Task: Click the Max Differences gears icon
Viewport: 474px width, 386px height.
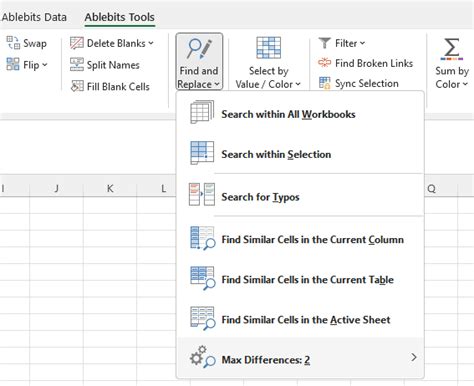Action: 202,357
